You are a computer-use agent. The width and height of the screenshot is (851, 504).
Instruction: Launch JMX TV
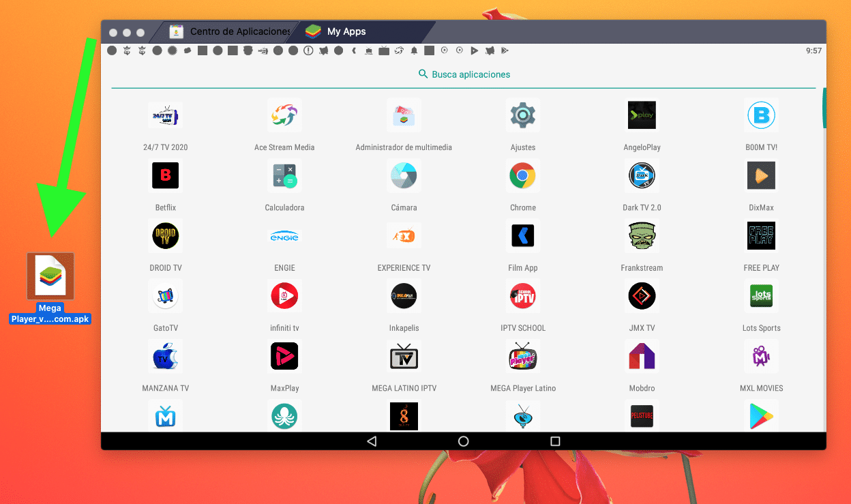coord(642,296)
